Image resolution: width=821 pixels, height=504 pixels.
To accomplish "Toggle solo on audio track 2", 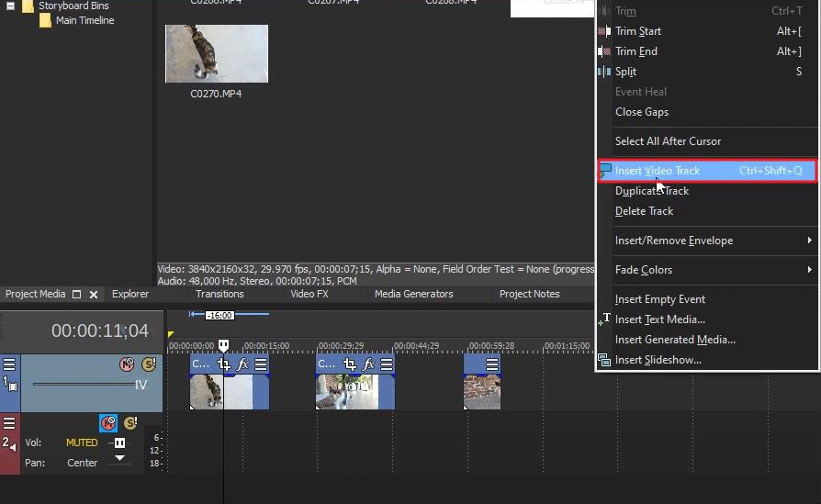I will 130,423.
